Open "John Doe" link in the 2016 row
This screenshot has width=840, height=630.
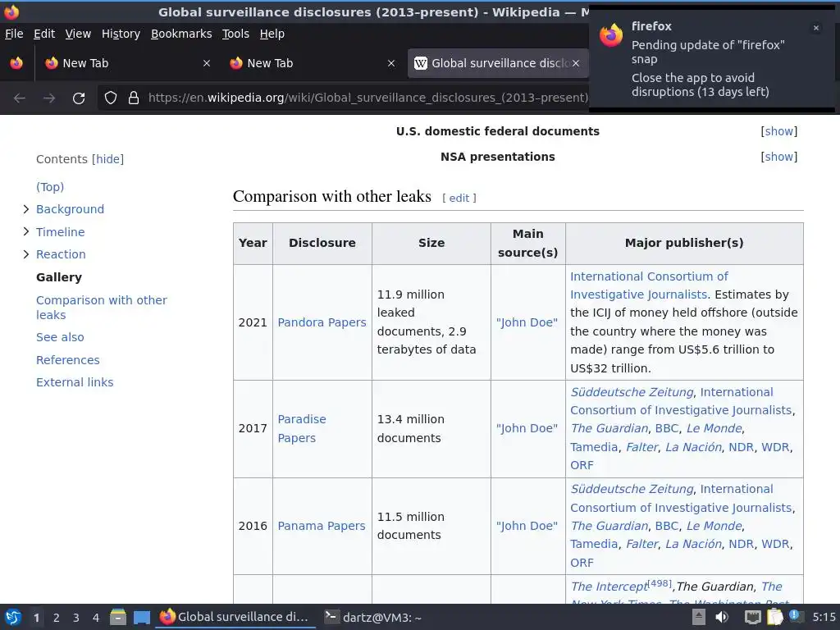[527, 526]
